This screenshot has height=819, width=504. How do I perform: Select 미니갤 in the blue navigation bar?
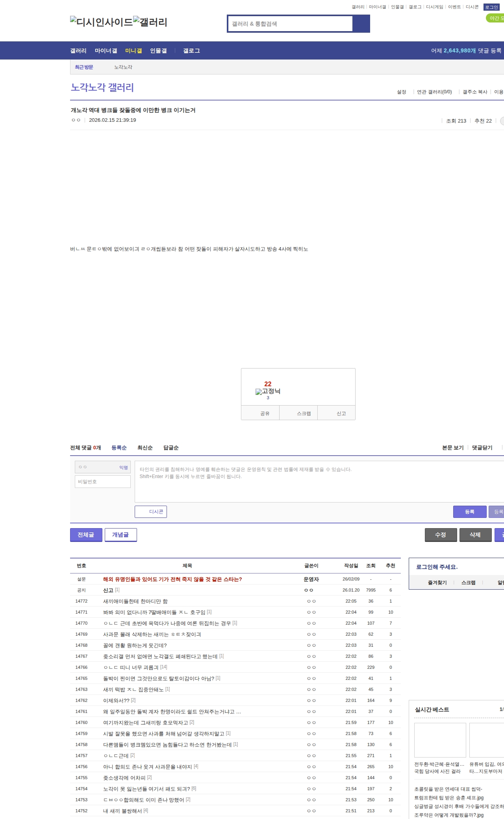pos(133,51)
